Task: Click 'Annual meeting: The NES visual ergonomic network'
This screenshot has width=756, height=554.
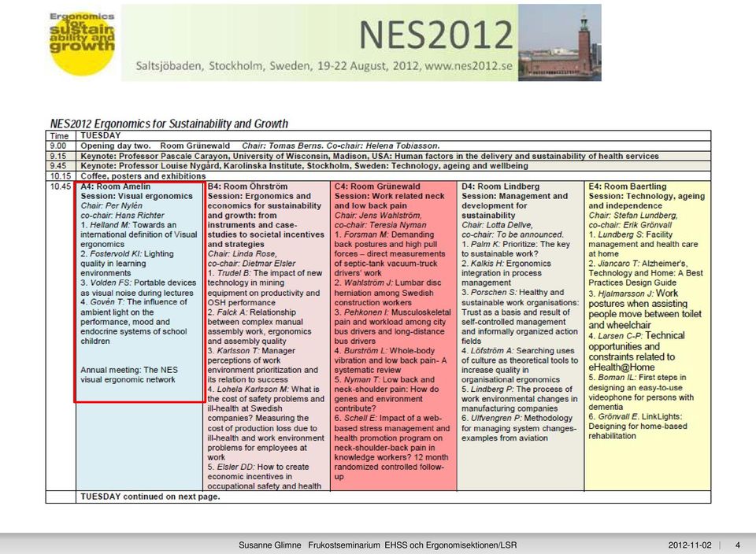Action: point(129,375)
